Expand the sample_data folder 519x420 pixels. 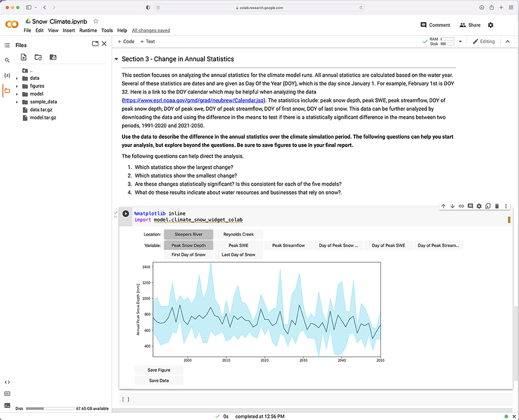[17, 102]
